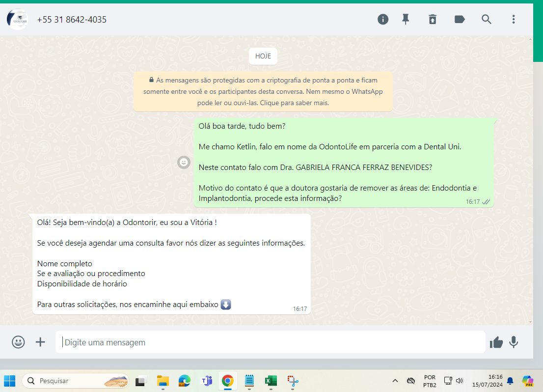
Task: Click sent message text 'Olá boa tarde, tudo bem?'
Action: click(x=242, y=126)
